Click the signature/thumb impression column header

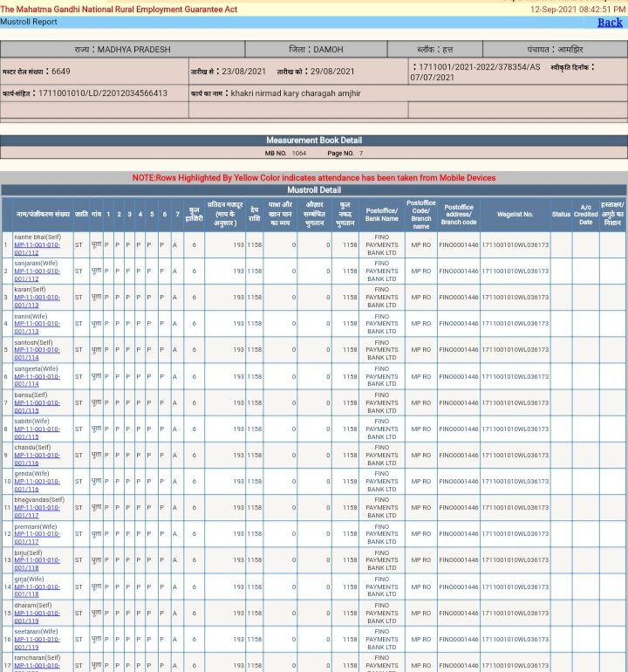pyautogui.click(x=612, y=215)
